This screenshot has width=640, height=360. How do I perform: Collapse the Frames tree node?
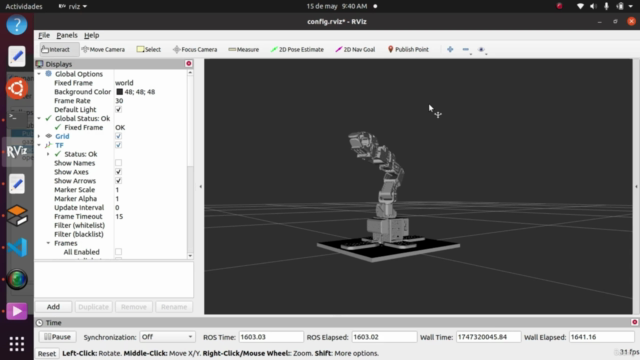click(48, 243)
